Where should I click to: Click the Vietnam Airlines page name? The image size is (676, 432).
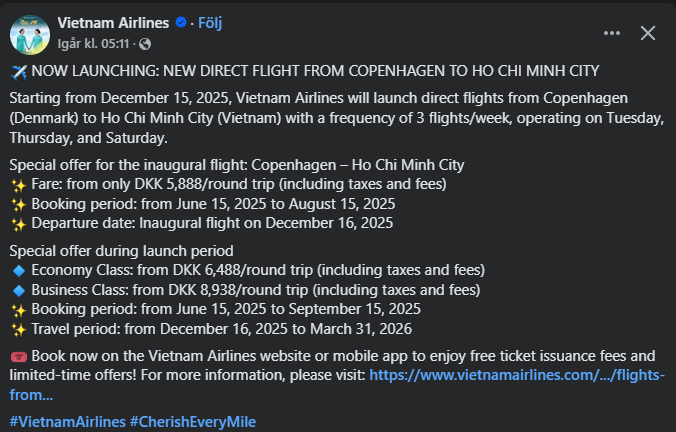tap(114, 23)
